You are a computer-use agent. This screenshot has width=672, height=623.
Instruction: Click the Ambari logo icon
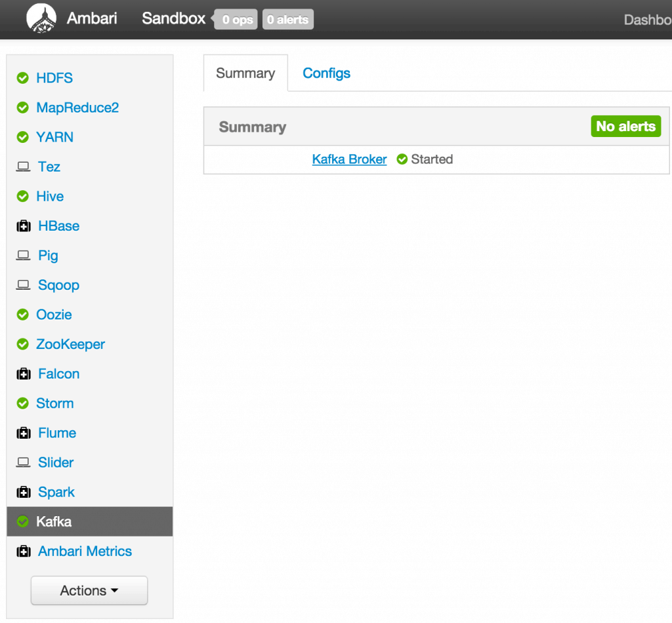pyautogui.click(x=41, y=18)
